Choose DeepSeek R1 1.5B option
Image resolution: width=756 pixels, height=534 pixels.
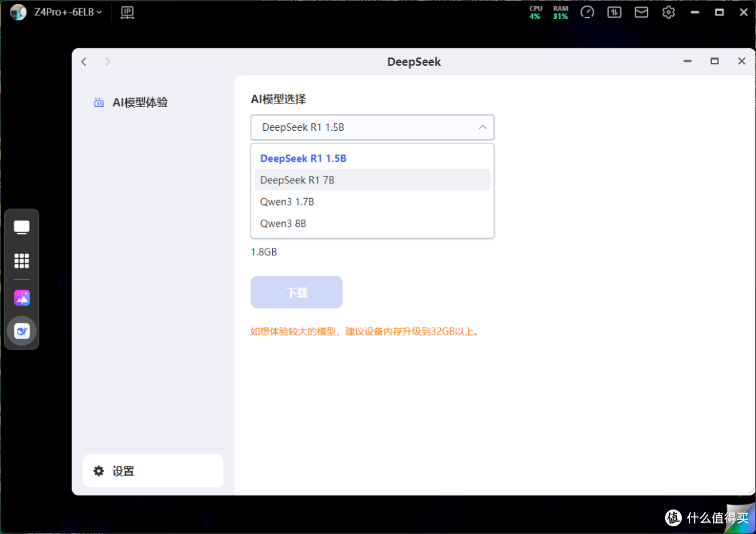tap(372, 158)
